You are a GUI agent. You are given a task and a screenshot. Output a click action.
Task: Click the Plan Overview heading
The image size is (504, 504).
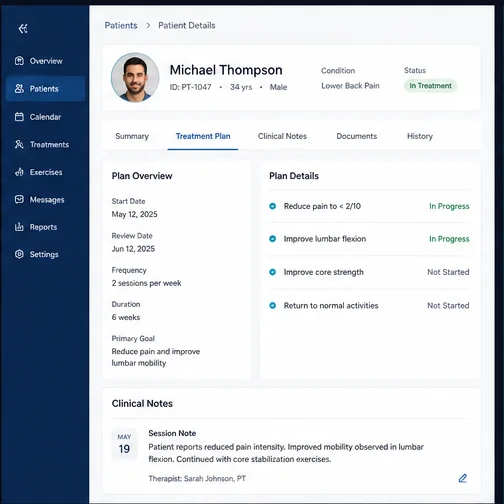[142, 176]
